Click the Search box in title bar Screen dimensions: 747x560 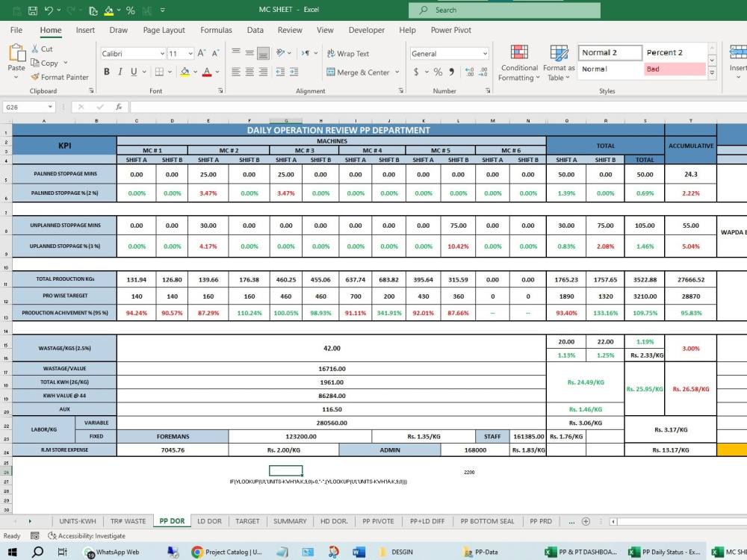tap(504, 10)
